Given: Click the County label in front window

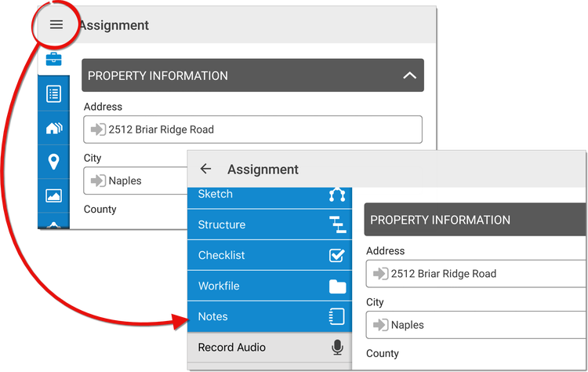Looking at the screenshot, I should pos(382,353).
